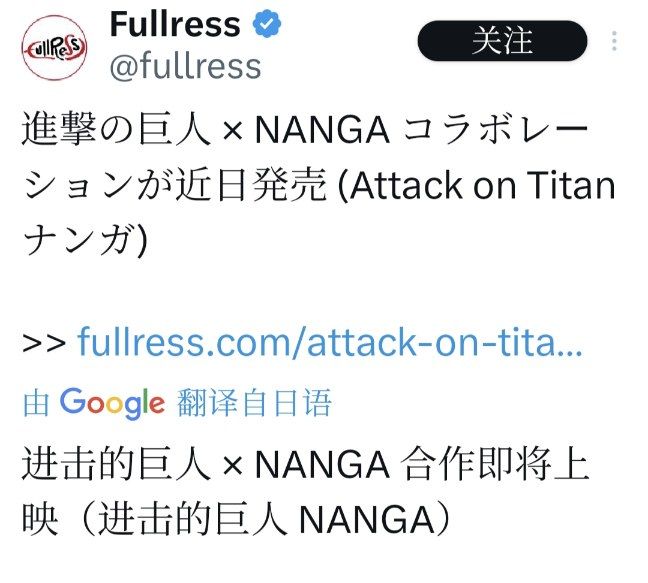Click the blue verified badge
The height and width of the screenshot is (583, 648).
point(266,25)
